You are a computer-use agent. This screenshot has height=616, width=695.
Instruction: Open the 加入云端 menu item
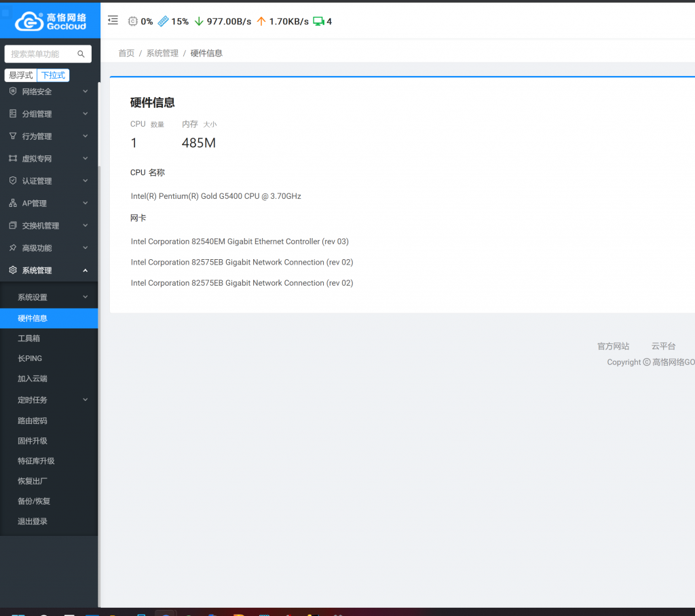coord(49,379)
